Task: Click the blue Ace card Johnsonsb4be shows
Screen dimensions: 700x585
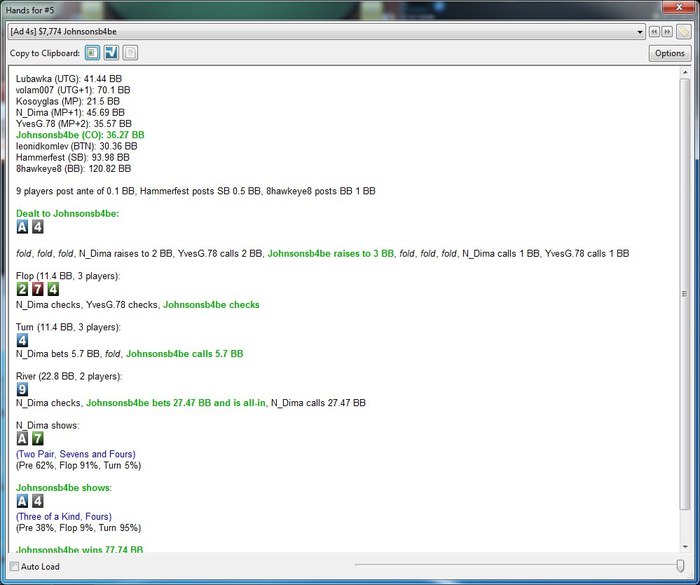Action: pos(22,501)
